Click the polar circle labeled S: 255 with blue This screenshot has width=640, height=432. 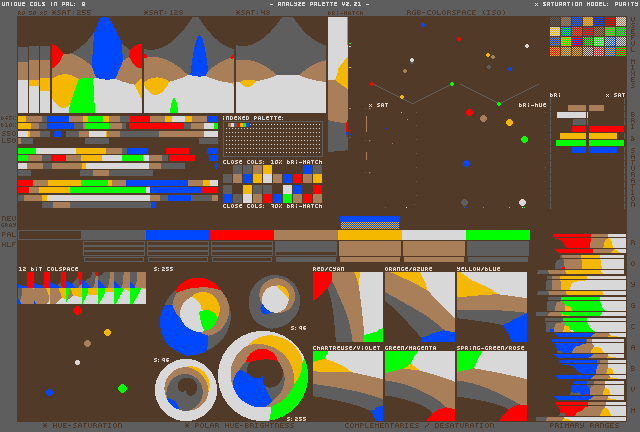click(x=195, y=316)
